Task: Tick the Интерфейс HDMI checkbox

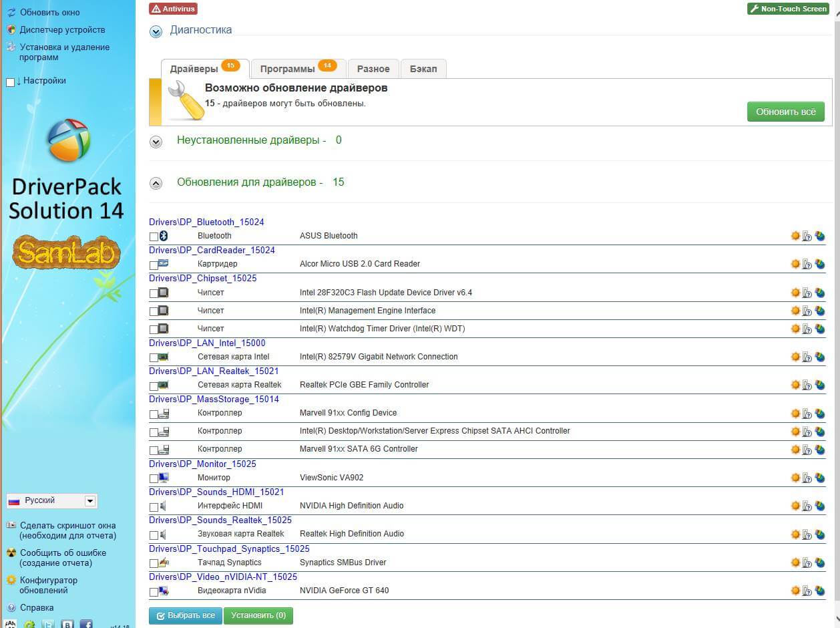Action: point(154,507)
